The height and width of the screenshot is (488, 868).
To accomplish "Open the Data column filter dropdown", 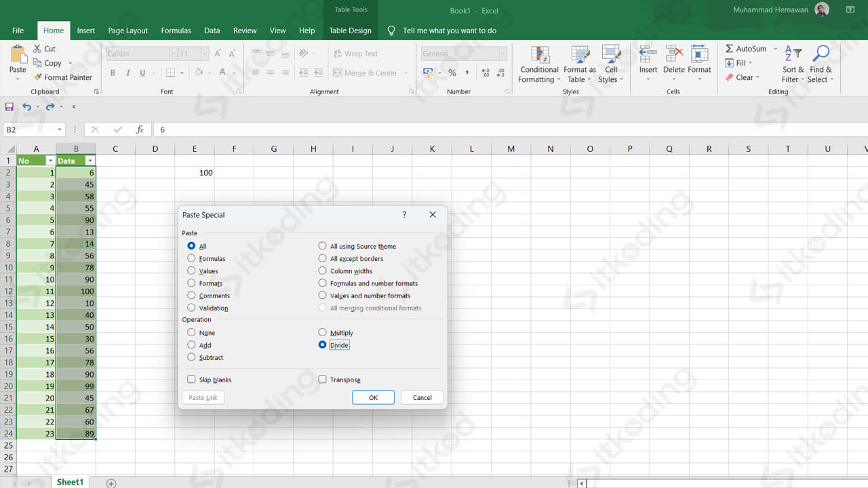I will click(x=90, y=161).
